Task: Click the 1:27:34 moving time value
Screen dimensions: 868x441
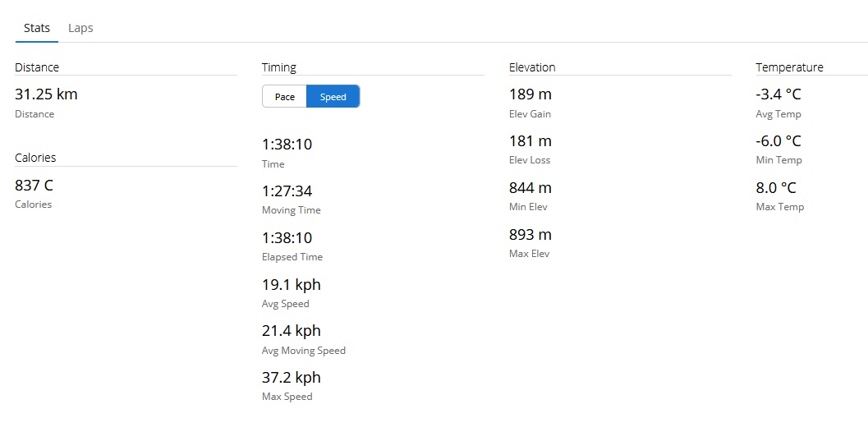Action: point(287,191)
